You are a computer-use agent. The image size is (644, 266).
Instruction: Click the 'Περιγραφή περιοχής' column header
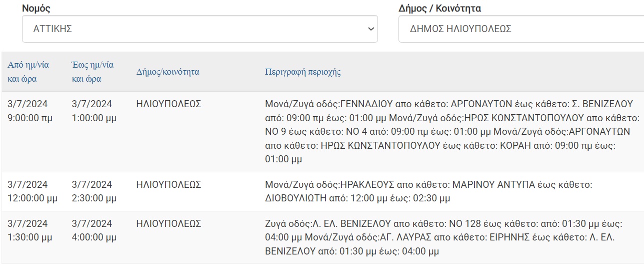302,72
